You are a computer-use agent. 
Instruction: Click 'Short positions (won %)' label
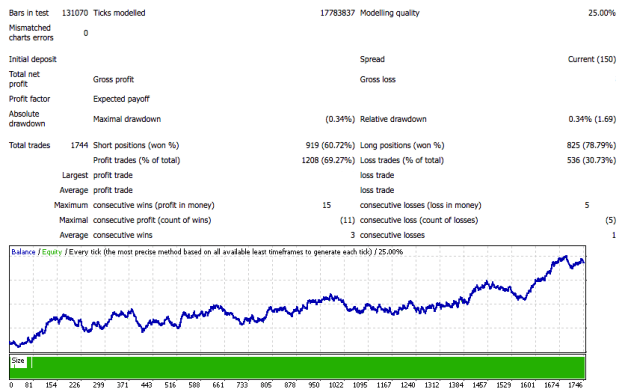136,146
